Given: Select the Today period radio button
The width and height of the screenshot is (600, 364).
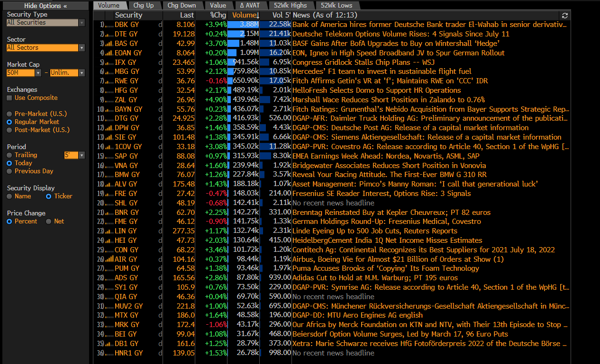Looking at the screenshot, I should (9, 163).
